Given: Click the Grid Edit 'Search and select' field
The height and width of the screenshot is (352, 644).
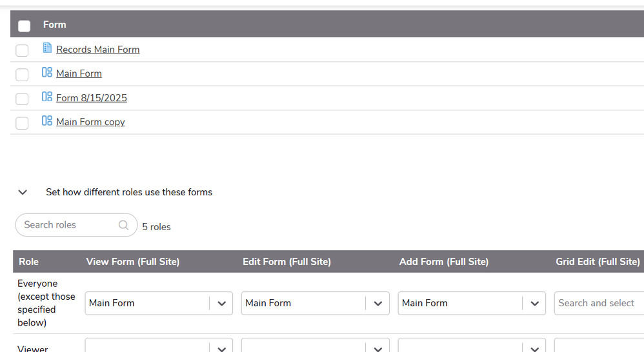Looking at the screenshot, I should coord(597,303).
